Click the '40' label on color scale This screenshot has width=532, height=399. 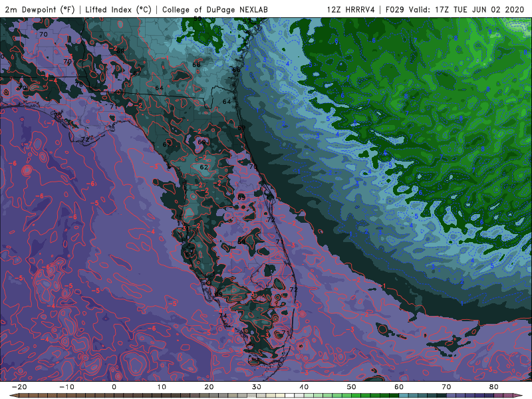304,387
